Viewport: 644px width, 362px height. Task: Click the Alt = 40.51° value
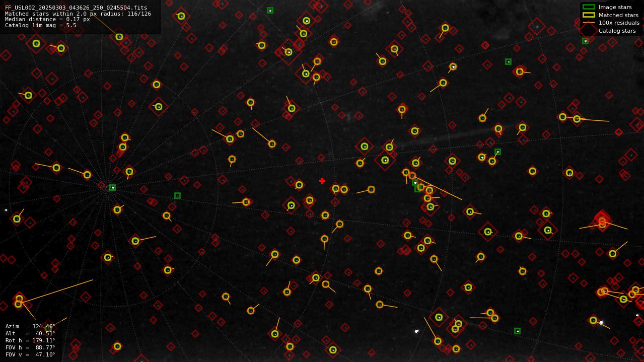pyautogui.click(x=30, y=333)
